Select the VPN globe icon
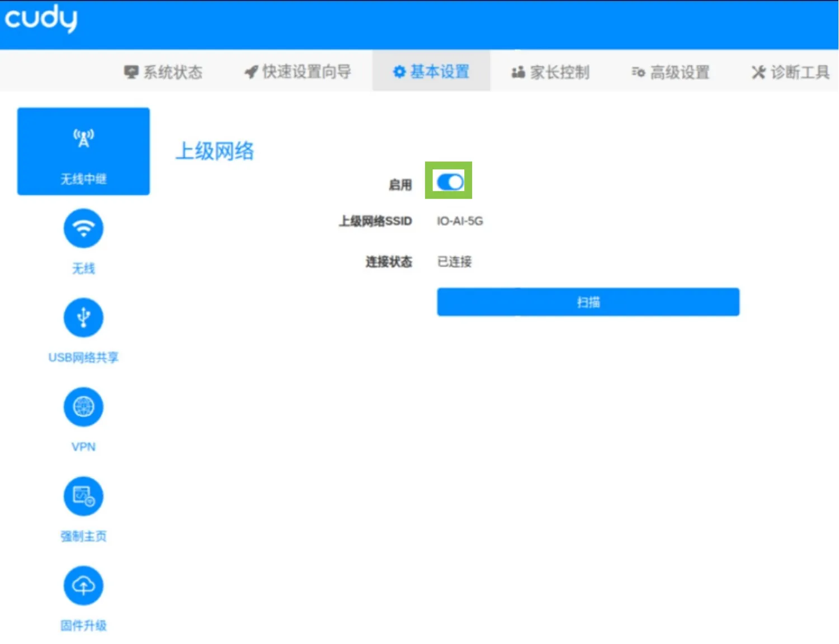This screenshot has height=644, width=839. click(83, 407)
